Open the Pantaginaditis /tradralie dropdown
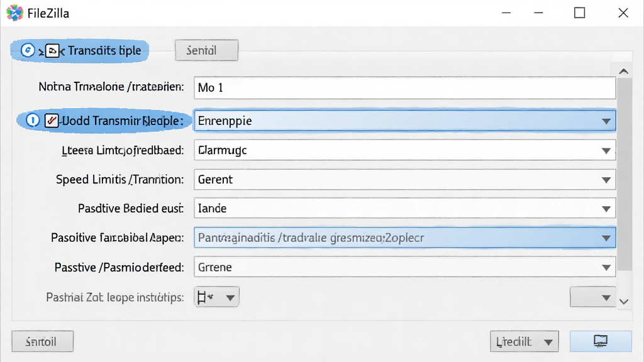Viewport: 644px width, 362px height. (404, 238)
